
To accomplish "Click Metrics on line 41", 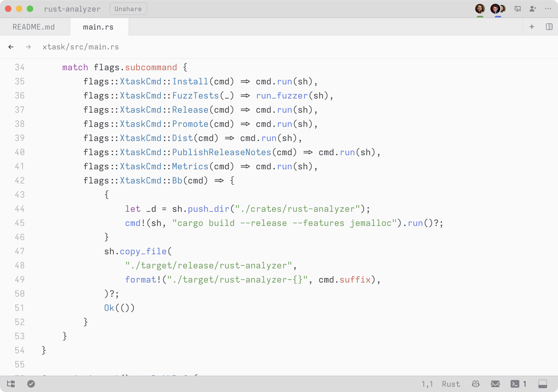I will (190, 166).
